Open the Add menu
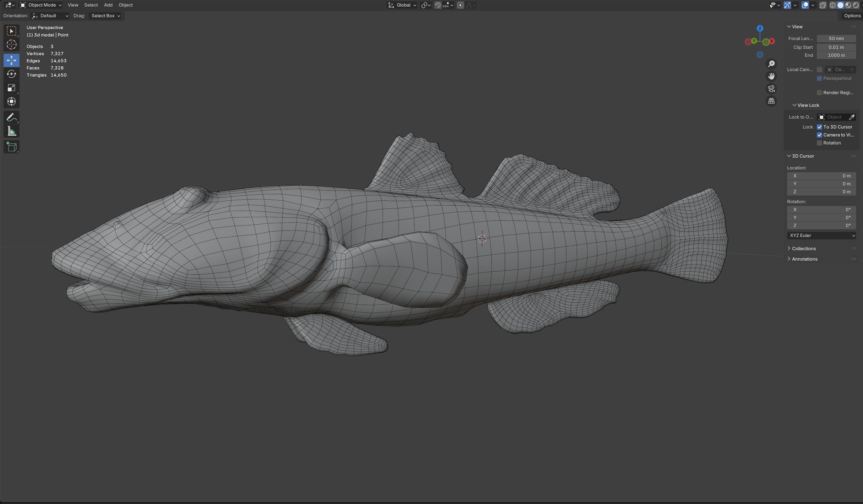 108,5
